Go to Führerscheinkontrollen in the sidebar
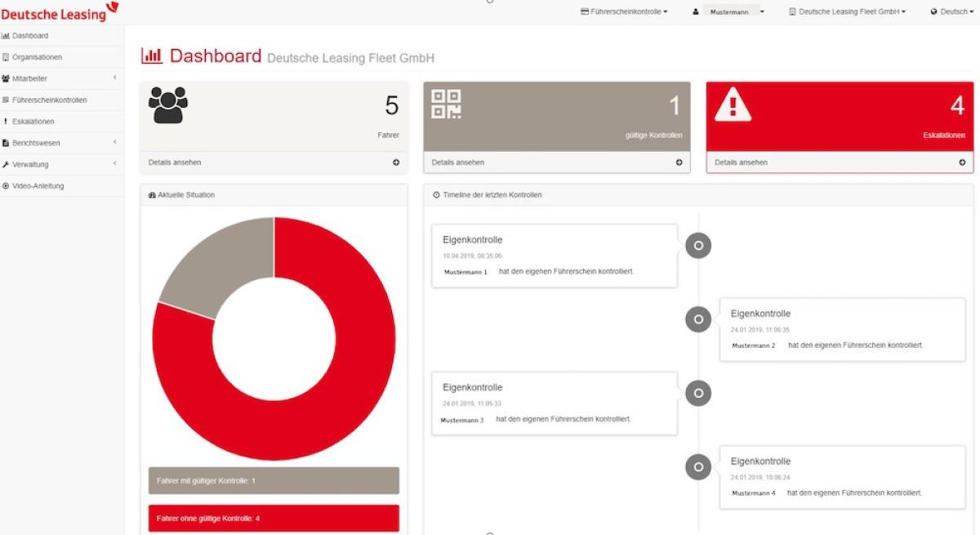 click(x=49, y=100)
